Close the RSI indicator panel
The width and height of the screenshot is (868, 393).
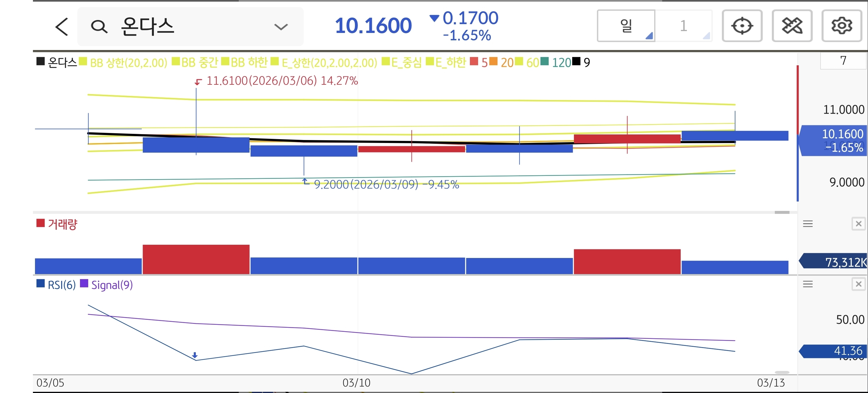tap(858, 284)
